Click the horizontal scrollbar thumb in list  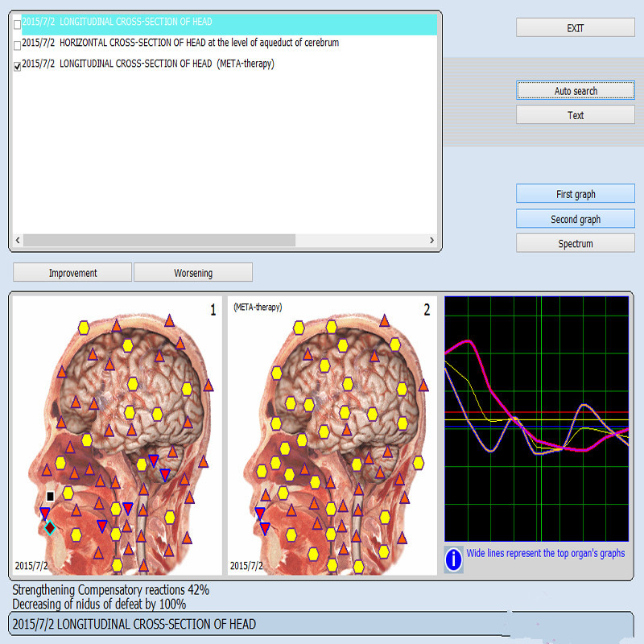pos(159,240)
